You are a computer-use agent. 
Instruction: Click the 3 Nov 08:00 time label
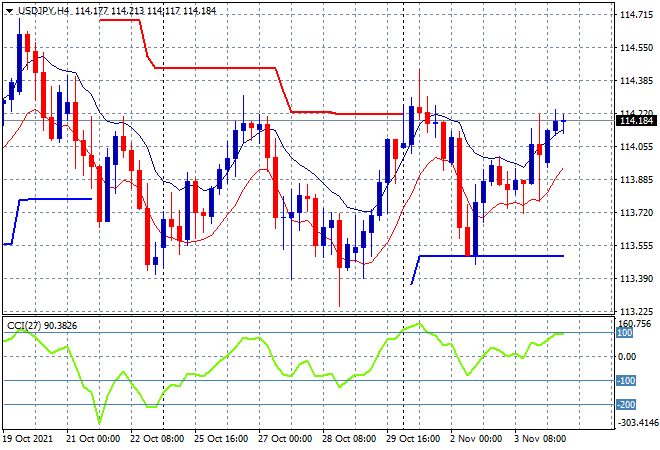[x=540, y=439]
